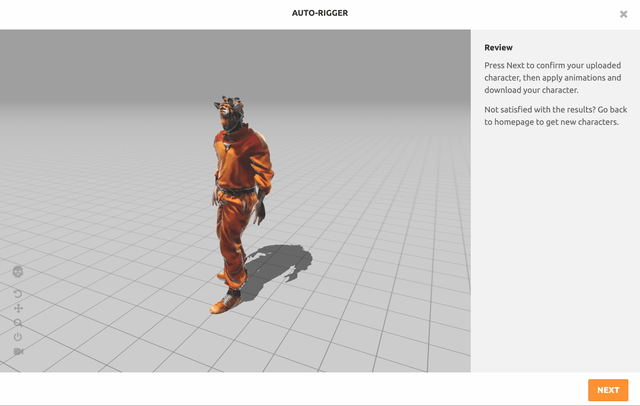Select the zoom magnifier icon
This screenshot has height=406, width=640.
coord(18,323)
